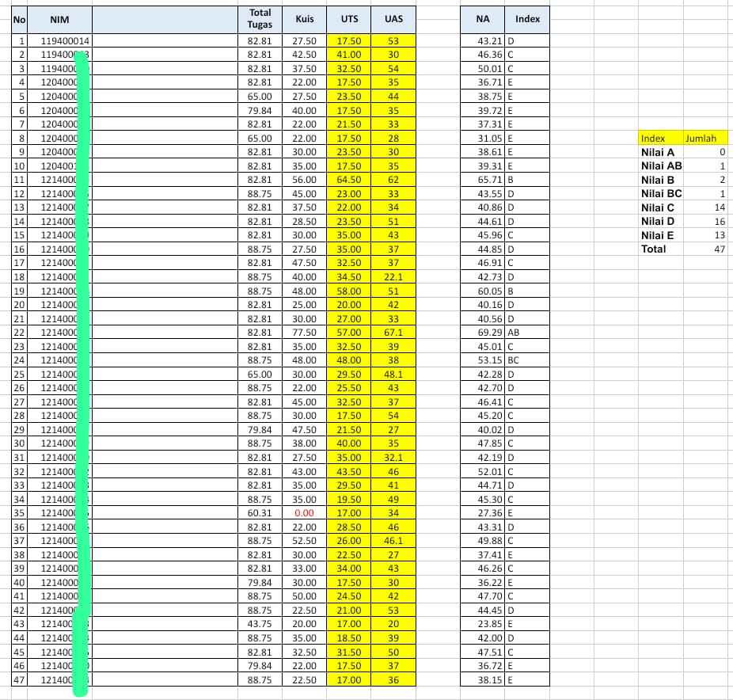Click the red 0.00 Kuis value
Screen dimensions: 733x700
304,513
